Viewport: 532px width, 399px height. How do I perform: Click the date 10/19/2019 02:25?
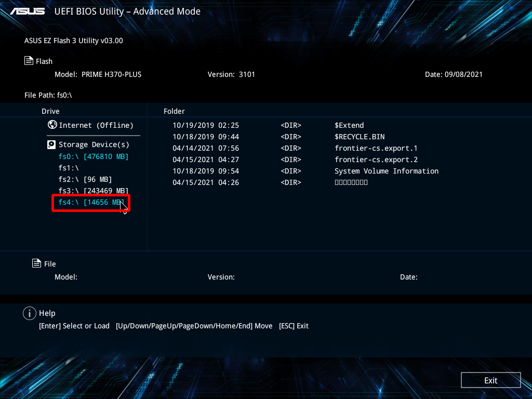coord(206,125)
